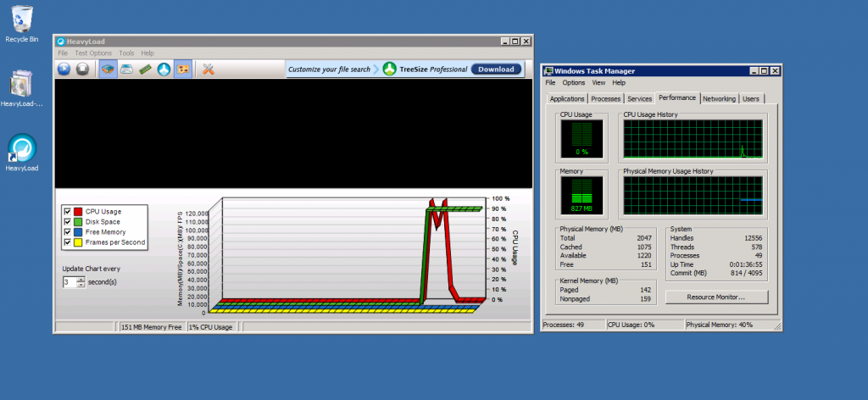This screenshot has width=868, height=400.
Task: Start the HeavyLoad stress test with play icon
Action: pyautogui.click(x=64, y=69)
